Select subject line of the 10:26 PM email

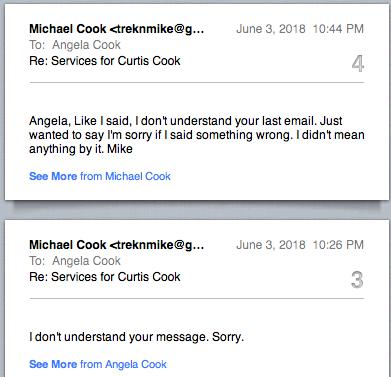pos(105,277)
